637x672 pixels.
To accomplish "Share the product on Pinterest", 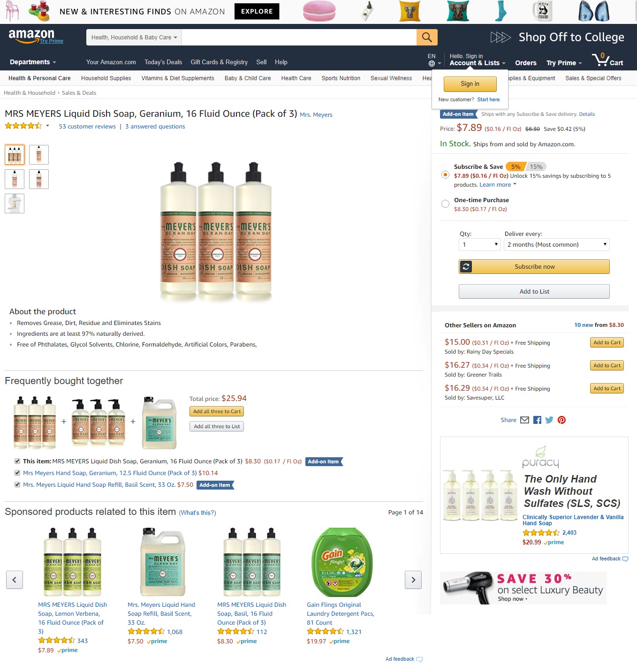I will tap(561, 420).
